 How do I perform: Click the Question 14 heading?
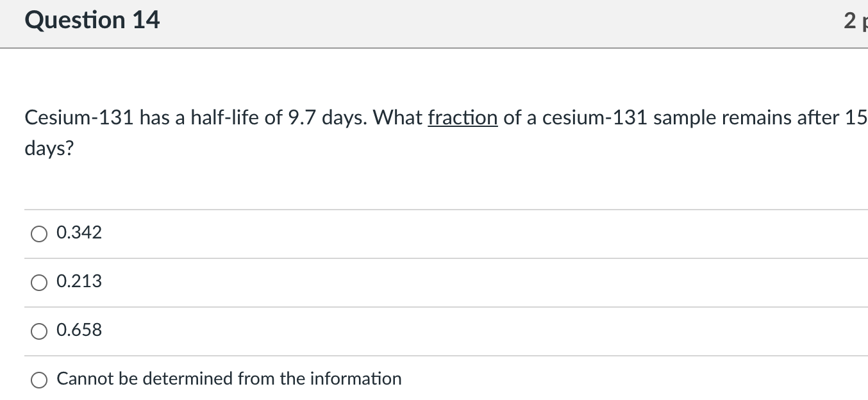pyautogui.click(x=92, y=21)
